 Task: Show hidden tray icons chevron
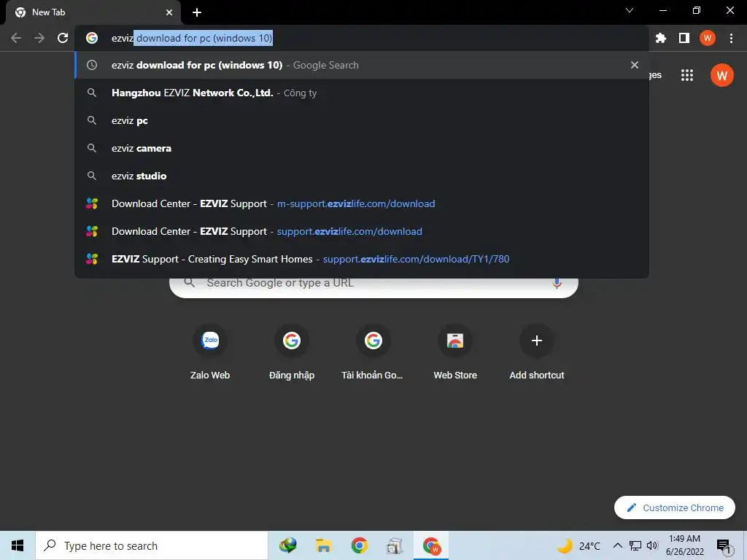[617, 545]
